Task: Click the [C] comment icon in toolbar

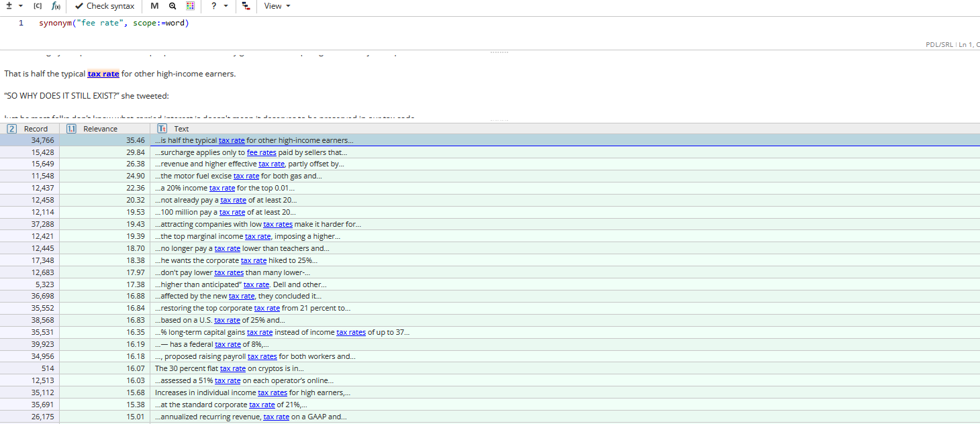Action: click(x=38, y=6)
